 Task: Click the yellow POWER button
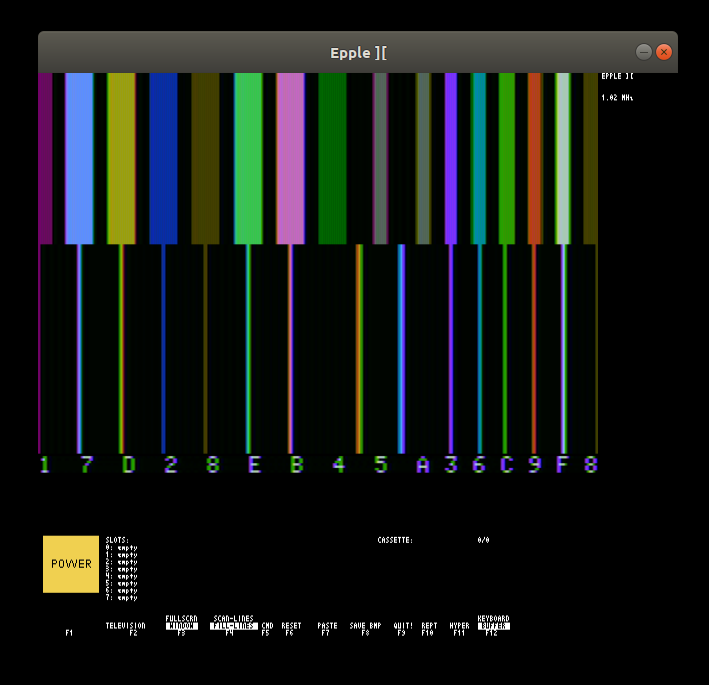click(x=71, y=564)
